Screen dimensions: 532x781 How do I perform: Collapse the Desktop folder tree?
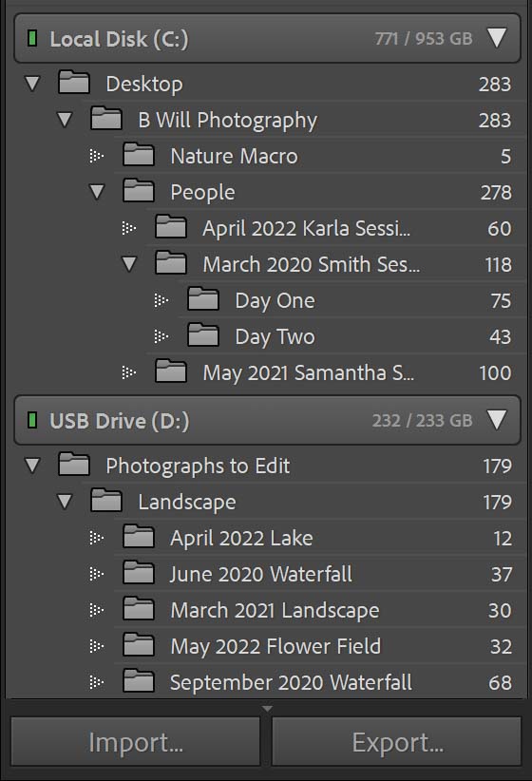tap(32, 84)
